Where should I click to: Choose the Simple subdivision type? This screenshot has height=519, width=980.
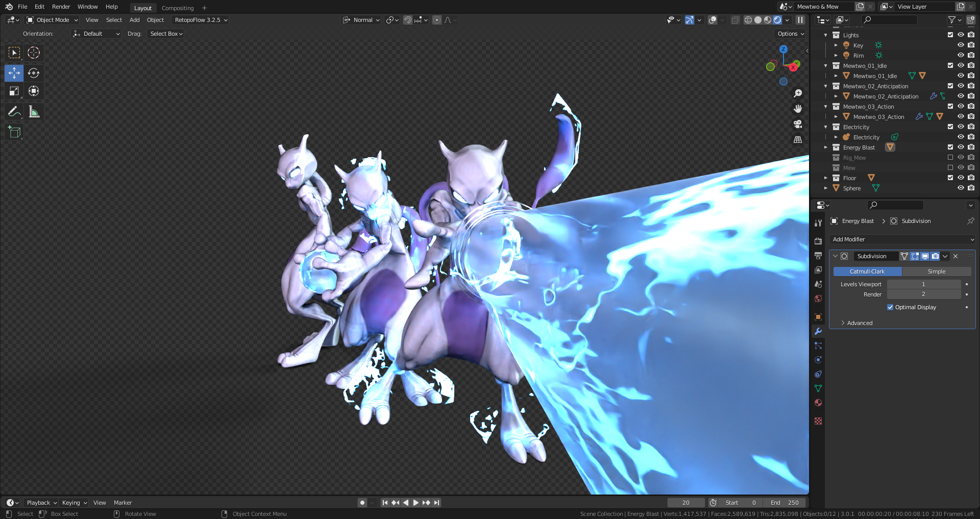click(936, 271)
